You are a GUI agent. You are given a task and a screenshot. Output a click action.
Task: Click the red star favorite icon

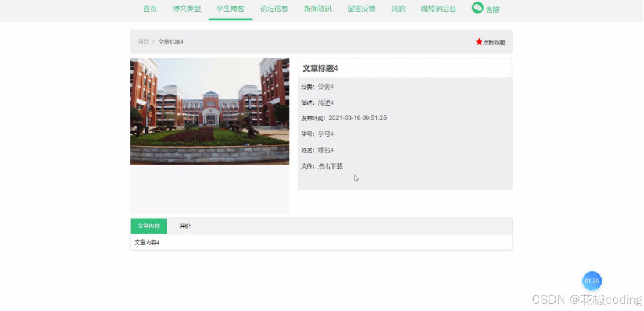click(479, 41)
